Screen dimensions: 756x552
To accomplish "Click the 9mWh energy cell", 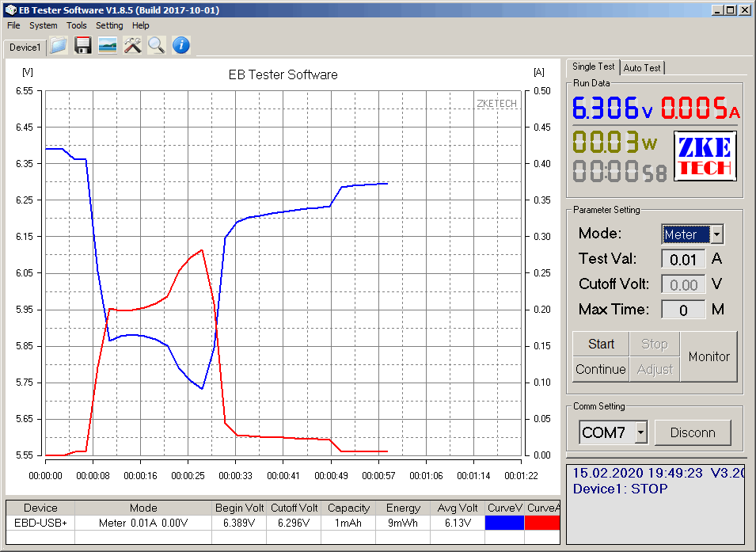I will 403,523.
